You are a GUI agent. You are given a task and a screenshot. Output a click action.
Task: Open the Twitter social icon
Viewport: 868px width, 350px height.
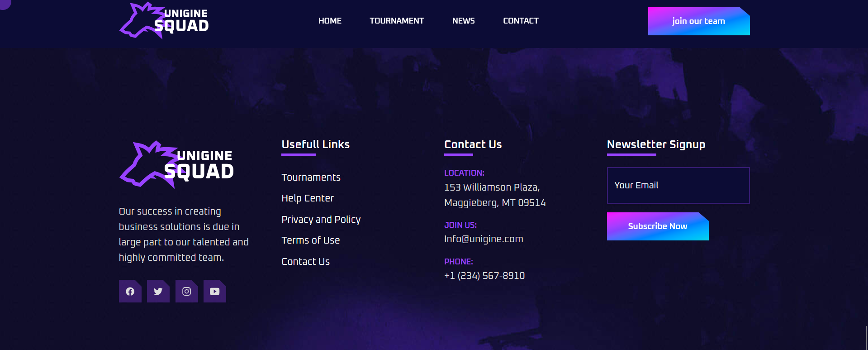(x=158, y=291)
